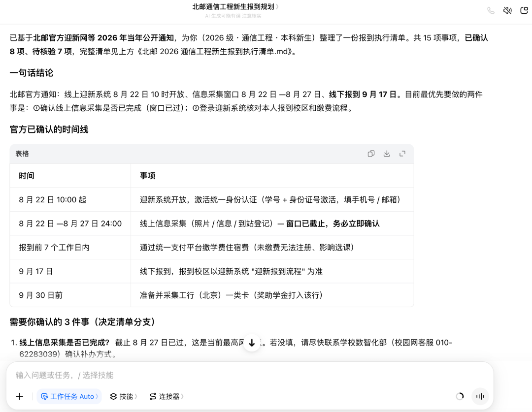Viewport: 532px width, 412px height.
Task: Open new chat window icon
Action: pyautogui.click(x=524, y=10)
